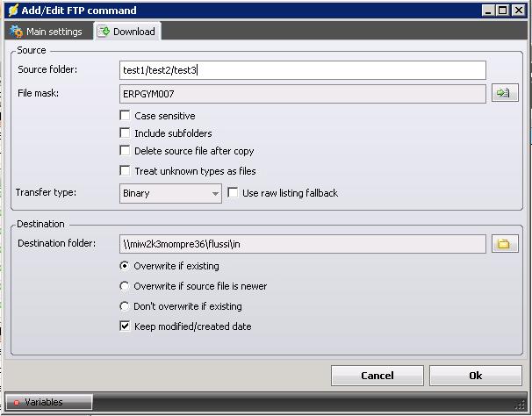This screenshot has width=532, height=416.
Task: Click the file mask browse arrow icon
Action: coord(504,93)
